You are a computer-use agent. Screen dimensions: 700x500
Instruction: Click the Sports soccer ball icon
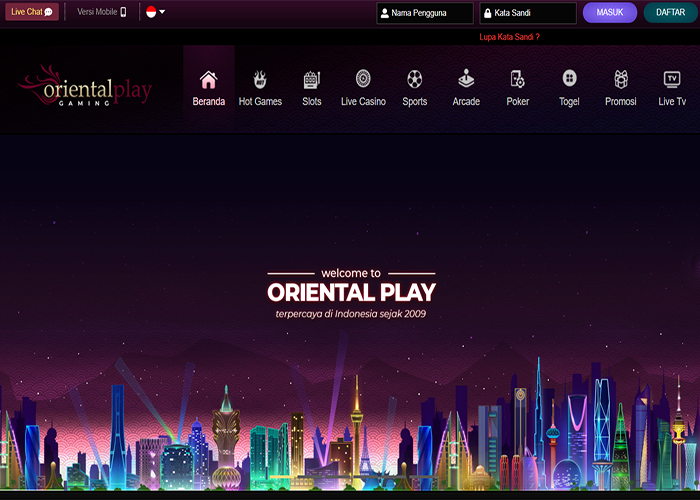tap(415, 79)
